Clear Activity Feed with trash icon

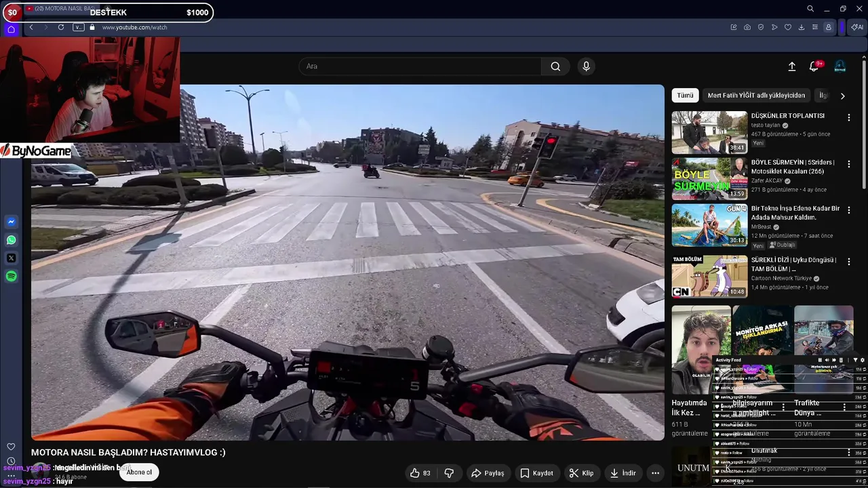841,361
